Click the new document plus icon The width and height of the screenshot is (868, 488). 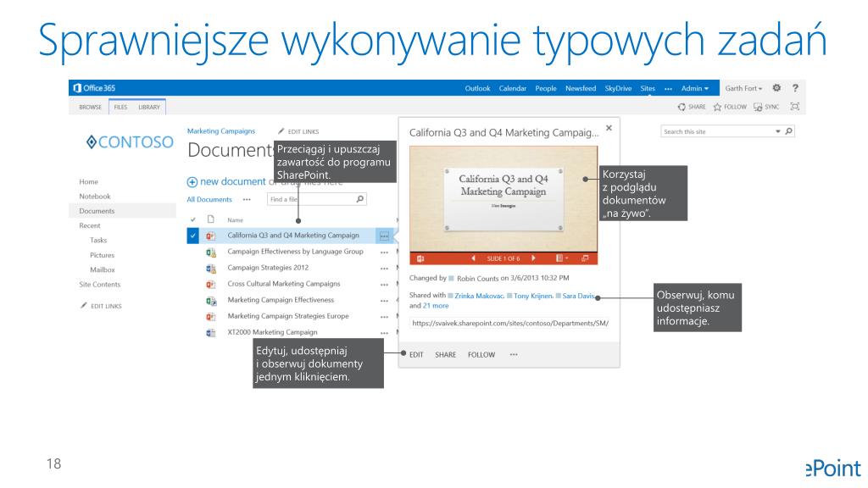[192, 182]
